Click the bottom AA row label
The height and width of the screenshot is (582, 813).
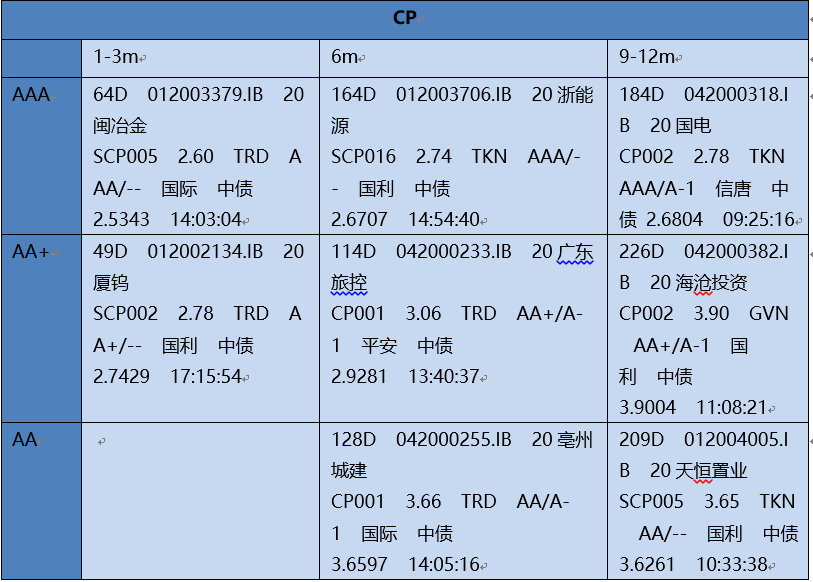[x=24, y=439]
